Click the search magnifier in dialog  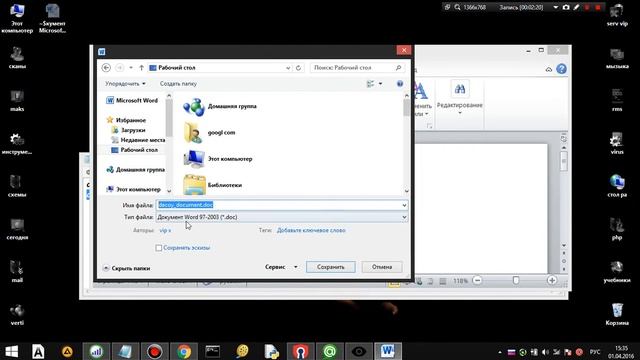398,68
